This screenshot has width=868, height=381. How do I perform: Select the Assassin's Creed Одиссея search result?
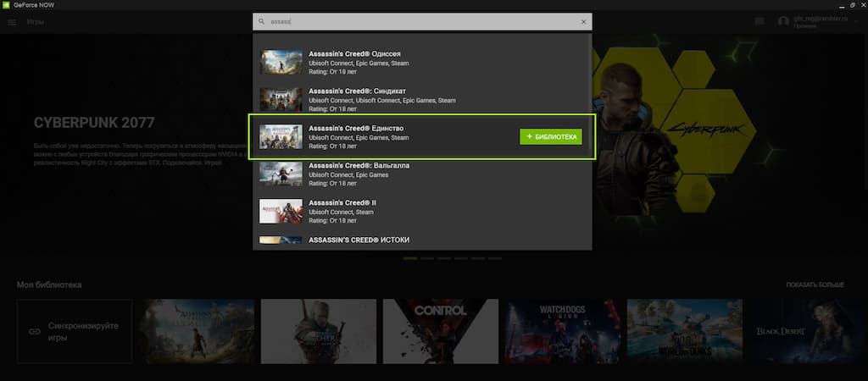coord(422,62)
